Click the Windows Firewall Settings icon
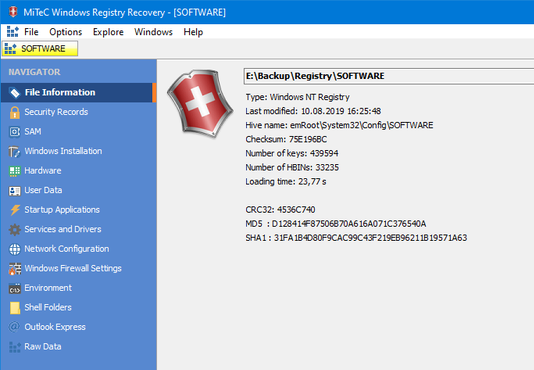 (x=15, y=269)
